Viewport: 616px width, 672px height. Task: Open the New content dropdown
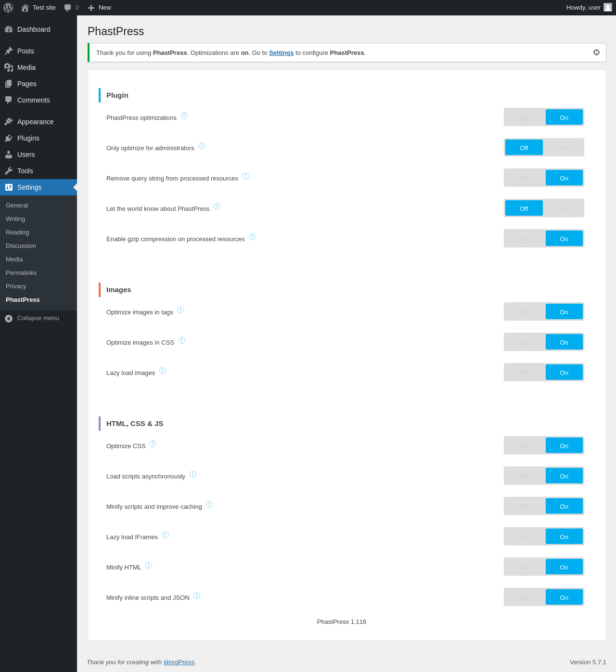(100, 8)
